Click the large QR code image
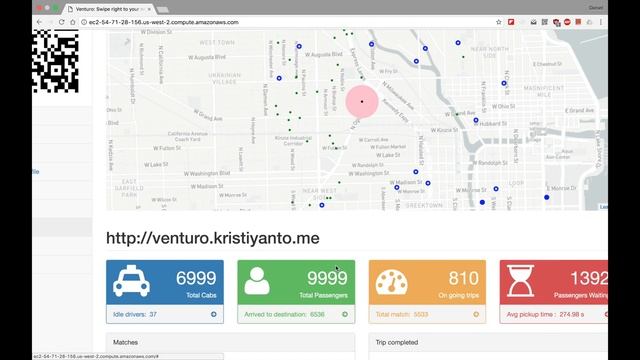Image resolution: width=640 pixels, height=360 pixels. pos(56,61)
